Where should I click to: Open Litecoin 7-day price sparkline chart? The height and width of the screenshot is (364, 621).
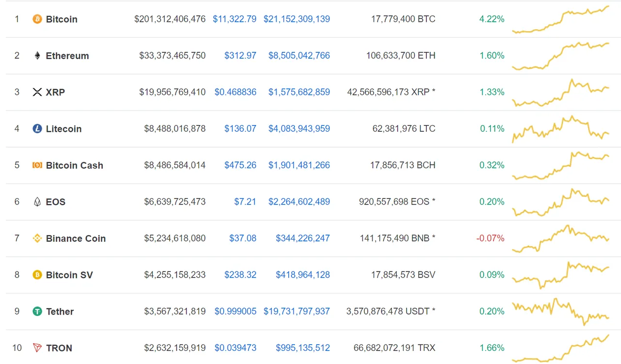click(x=561, y=129)
